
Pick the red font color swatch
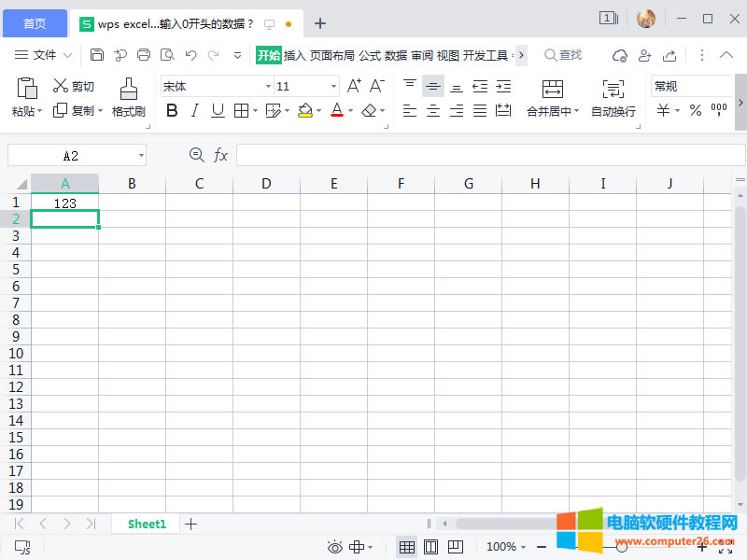click(x=336, y=109)
